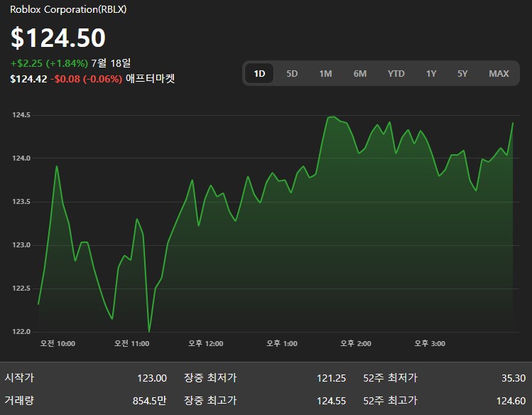Screen dimensions: 532x415
Task: Click the $124.50 current price
Action: point(58,38)
